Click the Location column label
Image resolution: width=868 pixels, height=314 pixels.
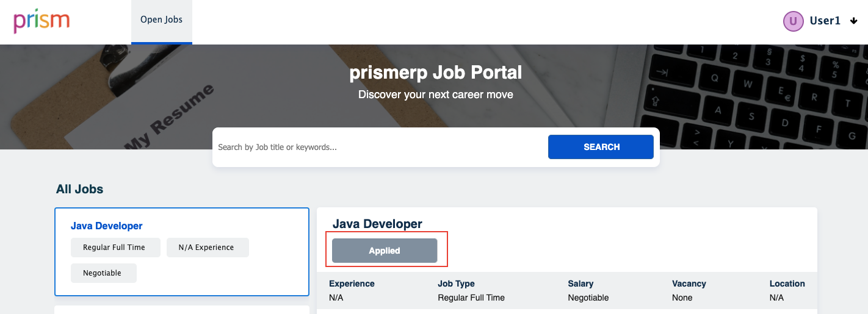tap(787, 284)
